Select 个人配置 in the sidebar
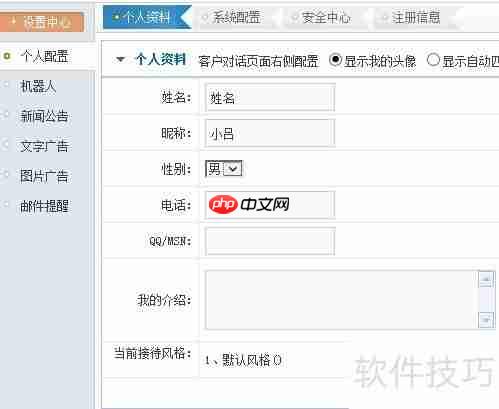Image resolution: width=499 pixels, height=409 pixels. pyautogui.click(x=44, y=56)
